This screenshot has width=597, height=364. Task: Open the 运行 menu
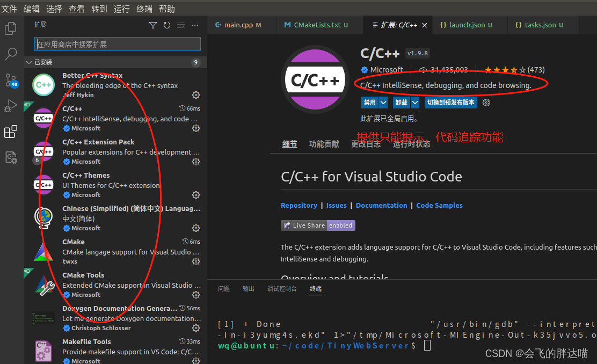click(x=122, y=9)
